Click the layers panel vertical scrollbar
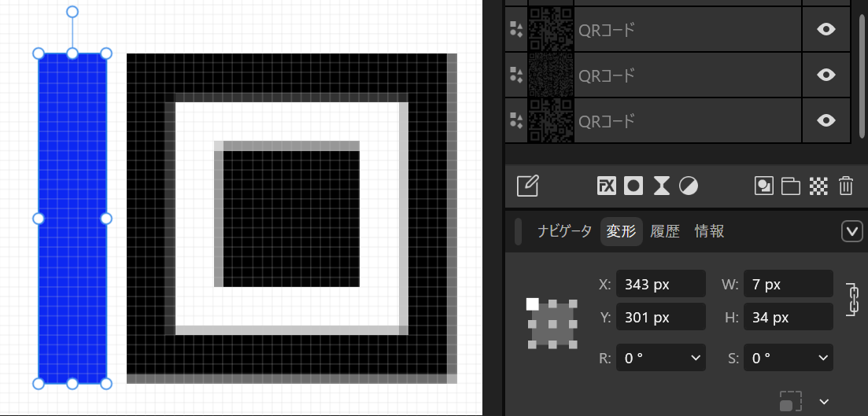 pyautogui.click(x=862, y=75)
